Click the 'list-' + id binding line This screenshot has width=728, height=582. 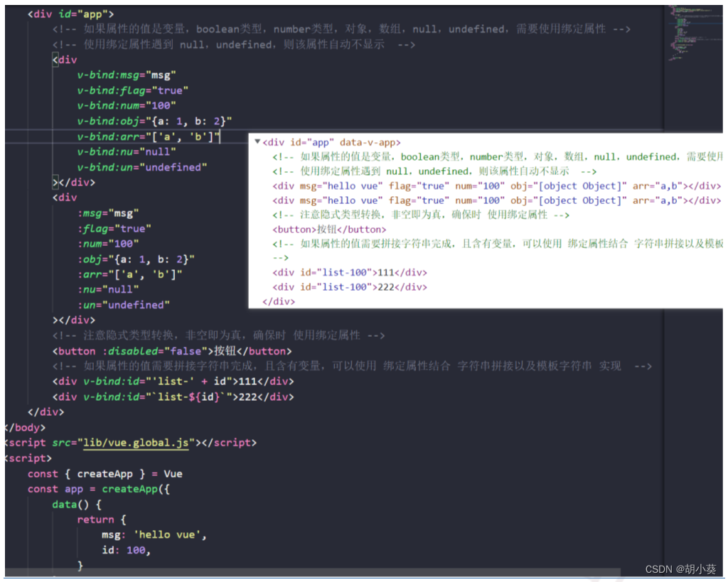point(173,382)
